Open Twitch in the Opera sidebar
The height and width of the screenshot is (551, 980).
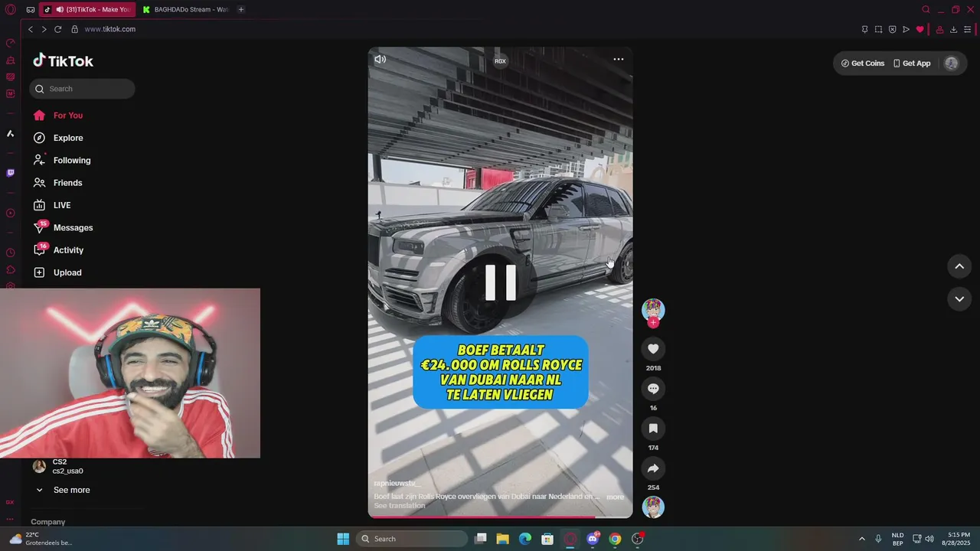pos(11,173)
